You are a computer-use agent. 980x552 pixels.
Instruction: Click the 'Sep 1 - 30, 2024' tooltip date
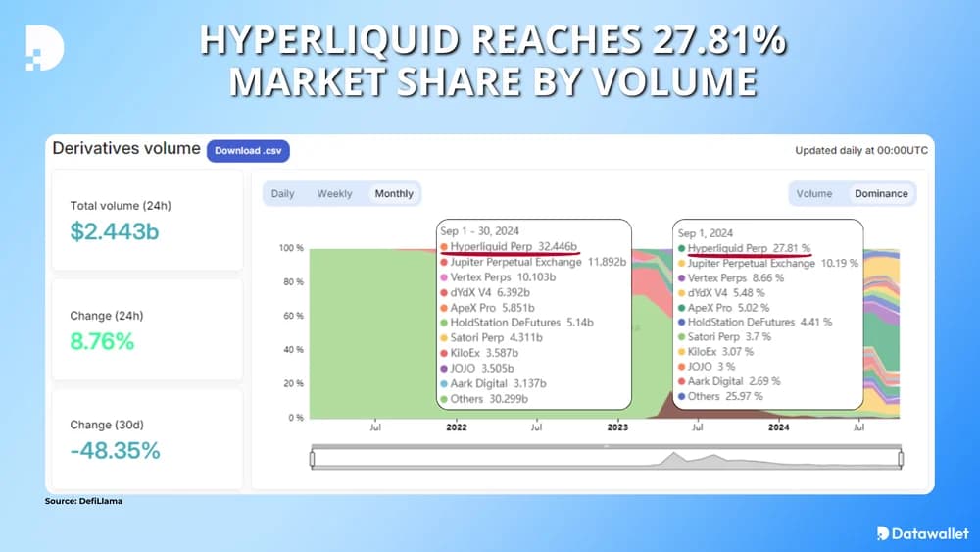tap(479, 231)
